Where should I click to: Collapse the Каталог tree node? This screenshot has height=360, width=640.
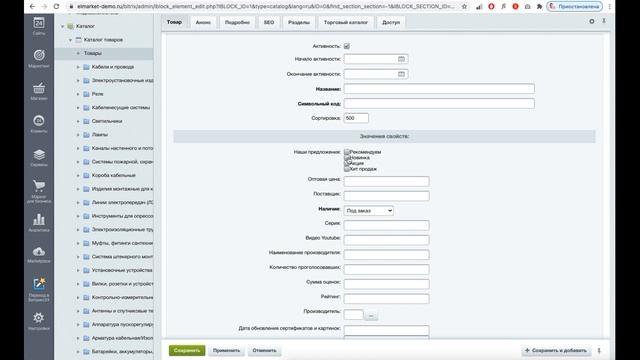click(62, 26)
